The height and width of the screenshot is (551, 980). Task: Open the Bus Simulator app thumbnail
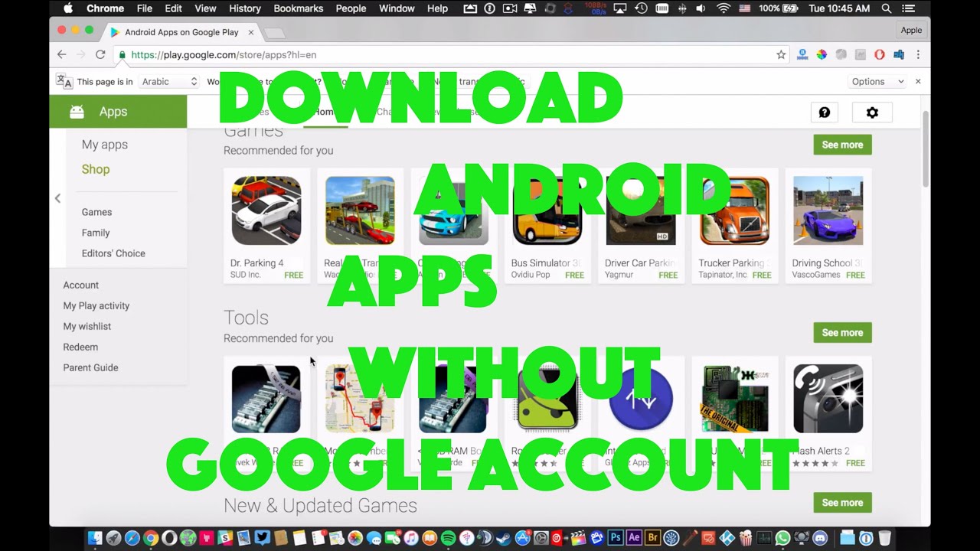click(547, 210)
